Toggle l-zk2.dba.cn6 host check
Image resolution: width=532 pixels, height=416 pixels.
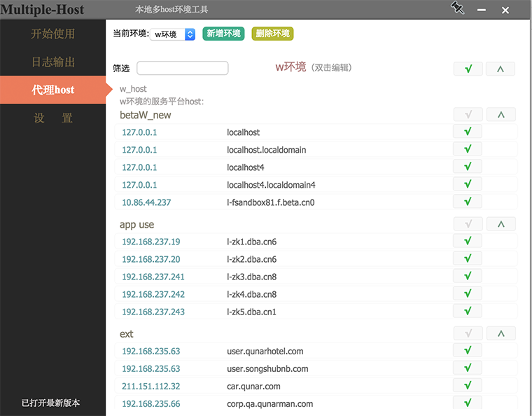coord(468,258)
